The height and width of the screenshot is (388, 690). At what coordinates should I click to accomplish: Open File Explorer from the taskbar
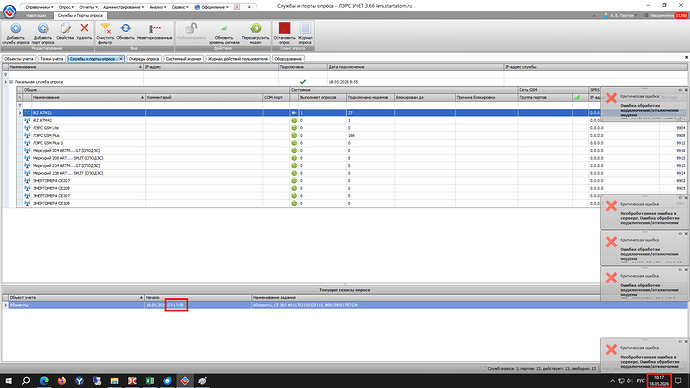(x=114, y=381)
